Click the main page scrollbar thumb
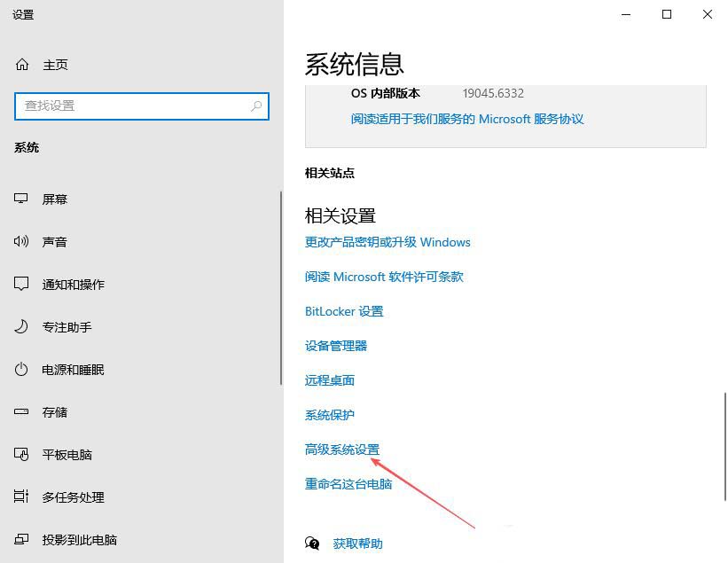 pyautogui.click(x=725, y=447)
